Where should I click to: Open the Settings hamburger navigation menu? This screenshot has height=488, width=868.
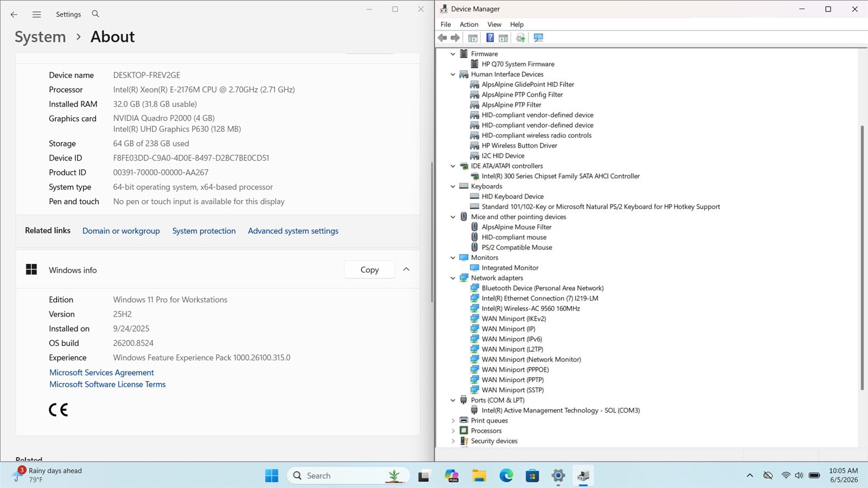(x=37, y=15)
